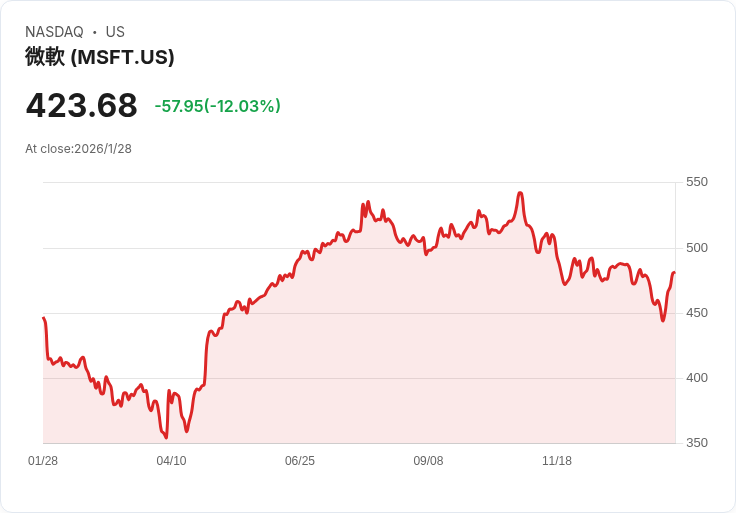Click the chart's highest peak near 550
The image size is (736, 513).
click(520, 193)
